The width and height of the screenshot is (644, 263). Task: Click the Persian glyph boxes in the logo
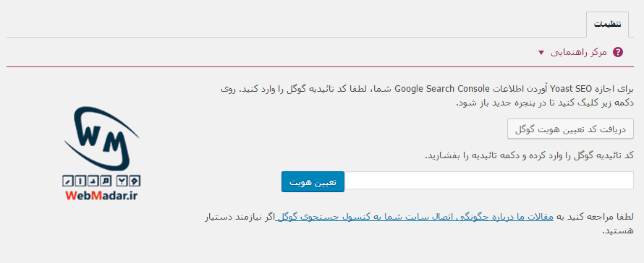click(101, 180)
